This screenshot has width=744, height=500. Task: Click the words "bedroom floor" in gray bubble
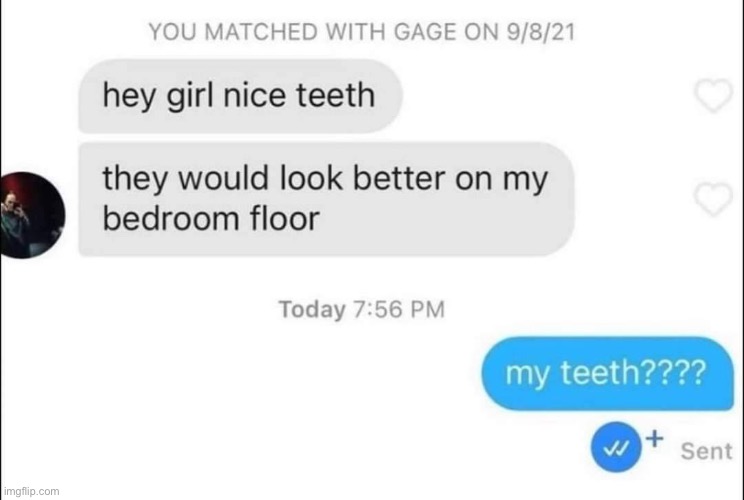tap(211, 219)
